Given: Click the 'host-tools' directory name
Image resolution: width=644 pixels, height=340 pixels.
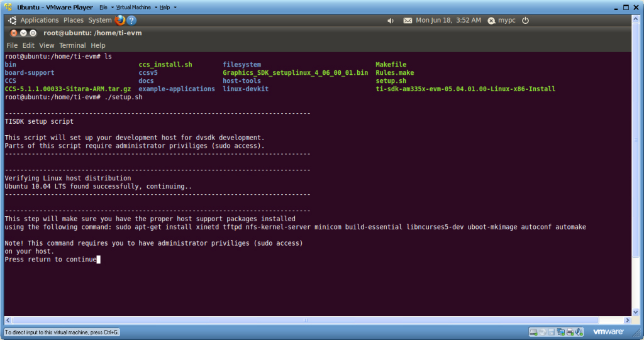Looking at the screenshot, I should point(242,81).
